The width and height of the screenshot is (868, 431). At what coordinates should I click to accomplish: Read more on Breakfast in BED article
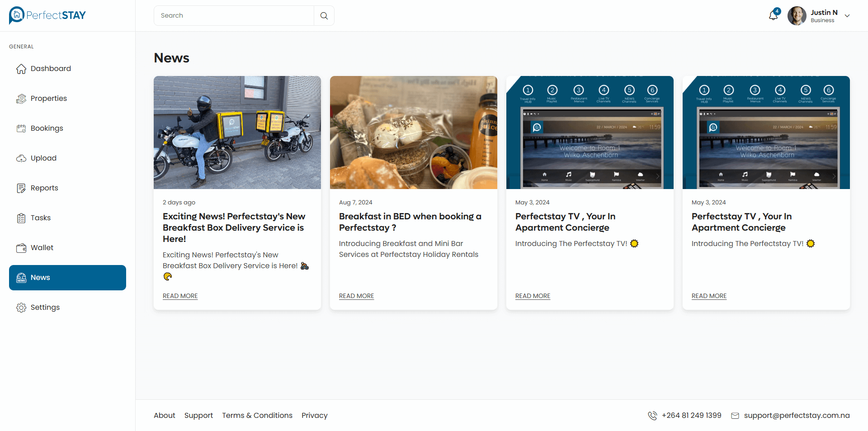356,296
